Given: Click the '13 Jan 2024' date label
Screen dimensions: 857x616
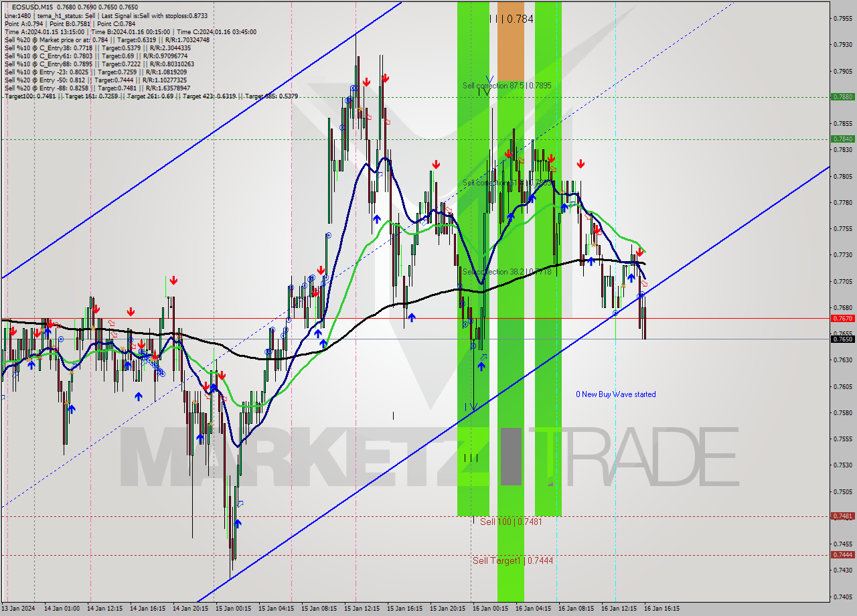Looking at the screenshot, I should 18,609.
